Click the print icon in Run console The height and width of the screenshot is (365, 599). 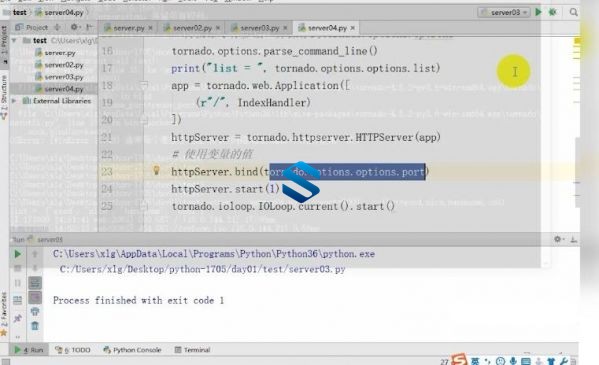tap(35, 311)
